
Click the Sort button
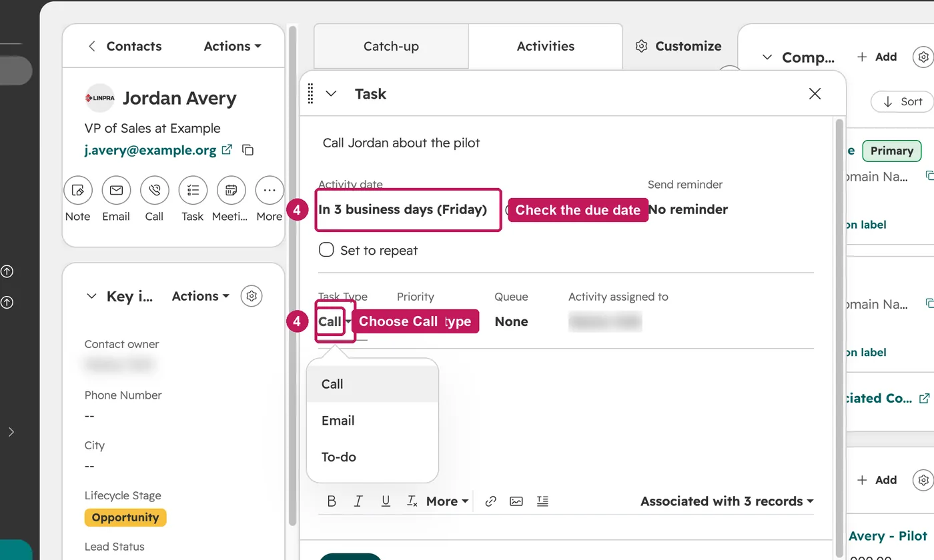903,101
